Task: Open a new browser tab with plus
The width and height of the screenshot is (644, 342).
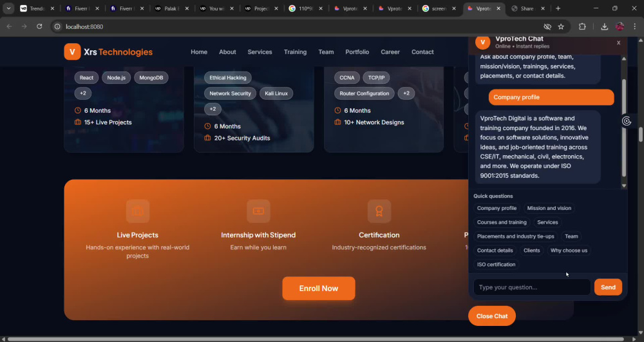Action: point(558,8)
